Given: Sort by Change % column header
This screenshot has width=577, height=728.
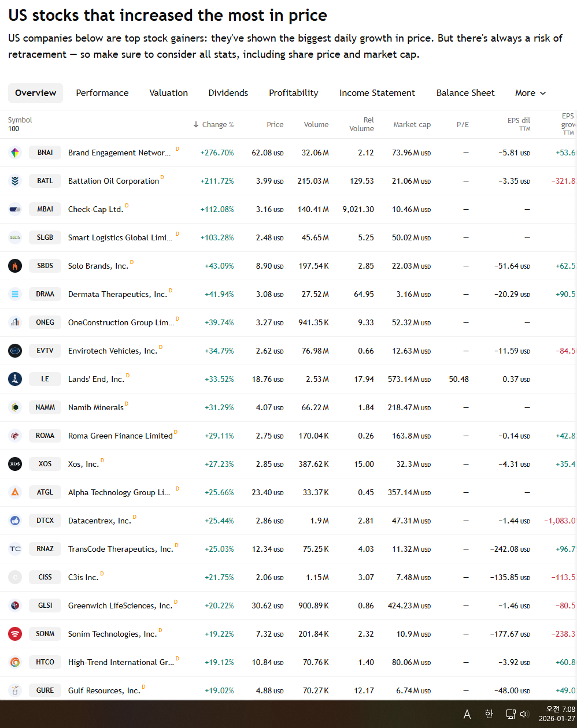Looking at the screenshot, I should (x=213, y=124).
